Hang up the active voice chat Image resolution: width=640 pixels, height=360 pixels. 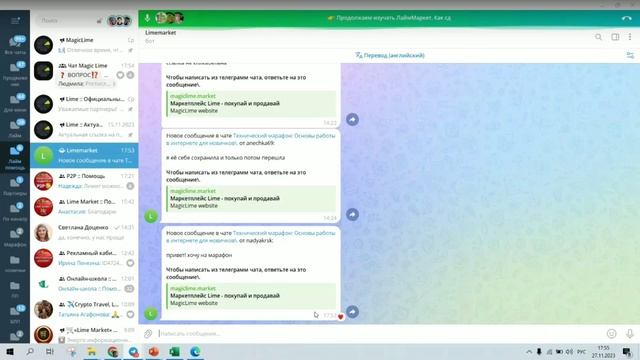tap(627, 18)
